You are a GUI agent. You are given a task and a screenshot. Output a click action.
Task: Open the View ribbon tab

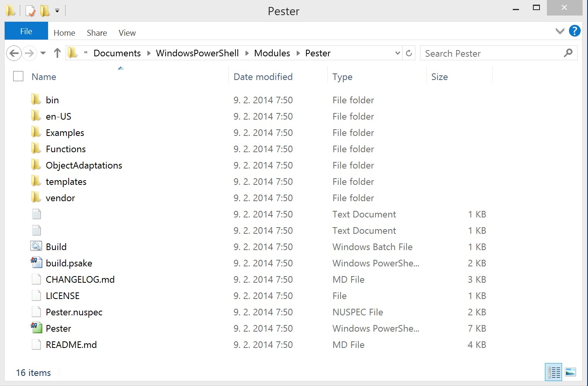[127, 33]
